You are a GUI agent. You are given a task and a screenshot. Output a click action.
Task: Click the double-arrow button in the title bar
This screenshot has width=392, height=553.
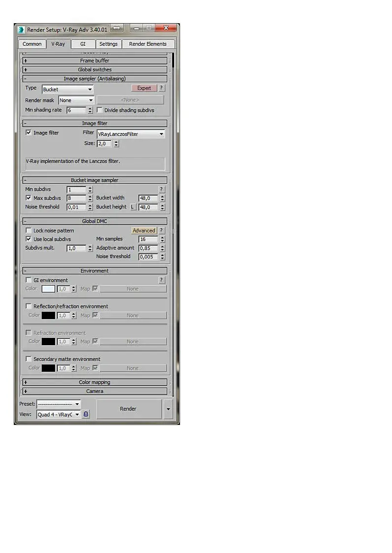(x=117, y=28)
